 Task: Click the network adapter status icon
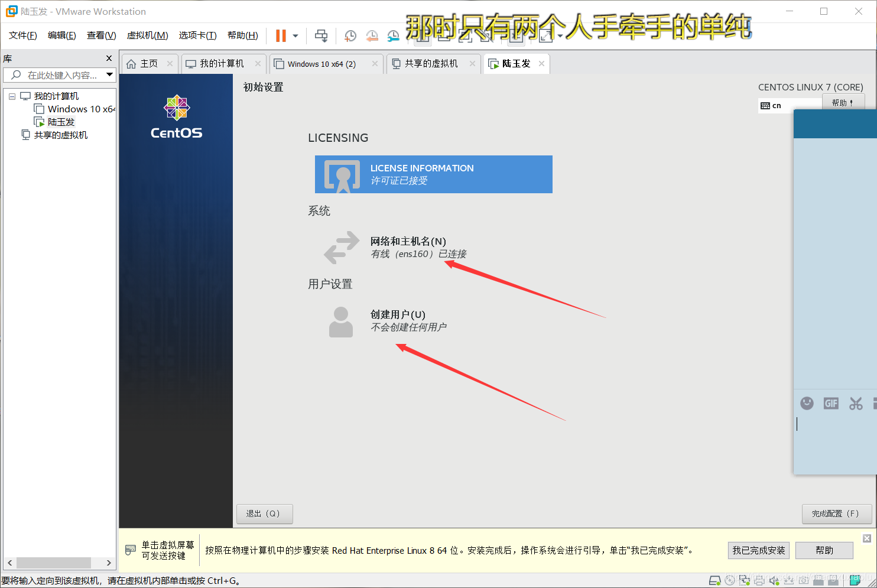tap(745, 580)
